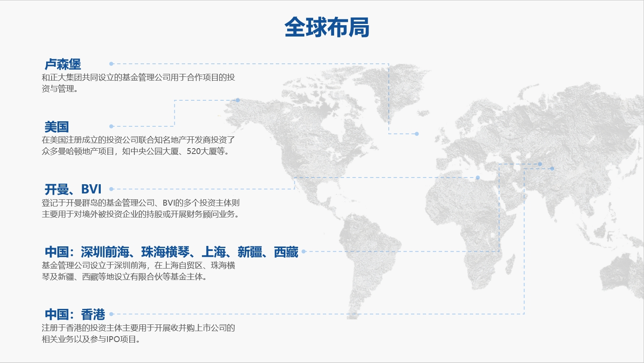Click the dot after the 西藏 heading text
Image resolution: width=644 pixels, height=363 pixels.
point(304,251)
